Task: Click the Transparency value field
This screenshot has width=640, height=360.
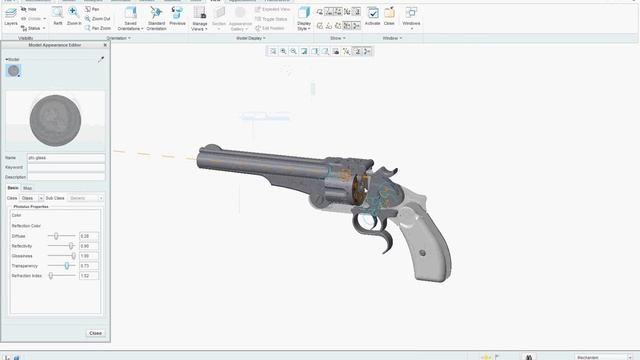Action: pyautogui.click(x=89, y=266)
